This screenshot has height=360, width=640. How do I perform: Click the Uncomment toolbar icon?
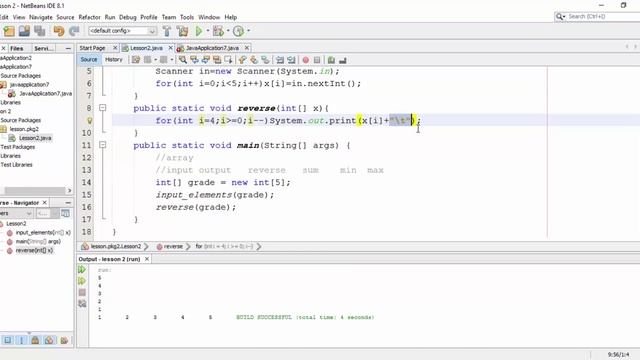342,60
